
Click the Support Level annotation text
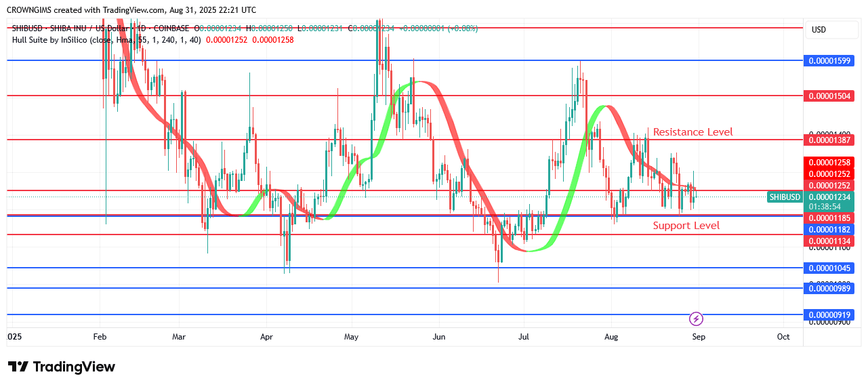(686, 225)
